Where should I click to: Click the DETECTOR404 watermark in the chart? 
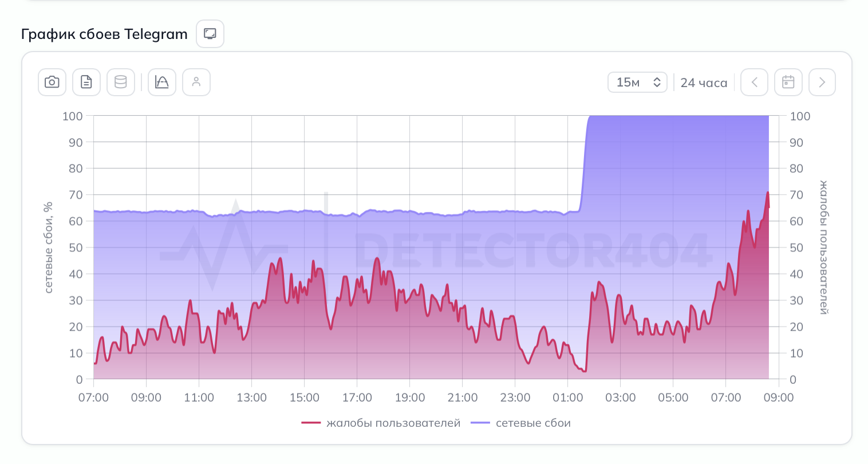click(532, 251)
